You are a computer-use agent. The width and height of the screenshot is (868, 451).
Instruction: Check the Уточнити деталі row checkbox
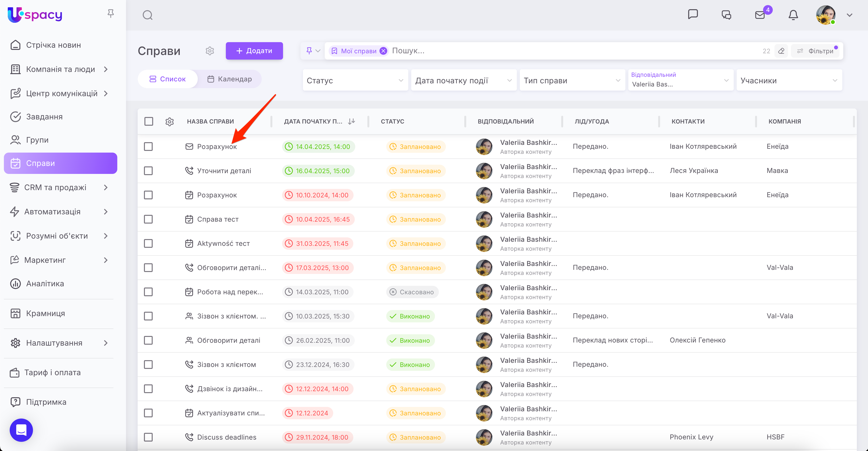[x=148, y=171]
